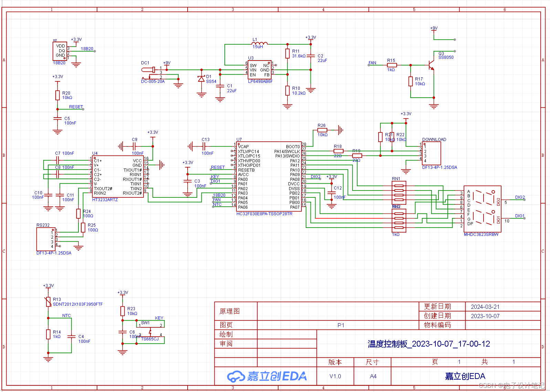
Task: Select capacitor C5 100nF symbol
Action: [57, 118]
